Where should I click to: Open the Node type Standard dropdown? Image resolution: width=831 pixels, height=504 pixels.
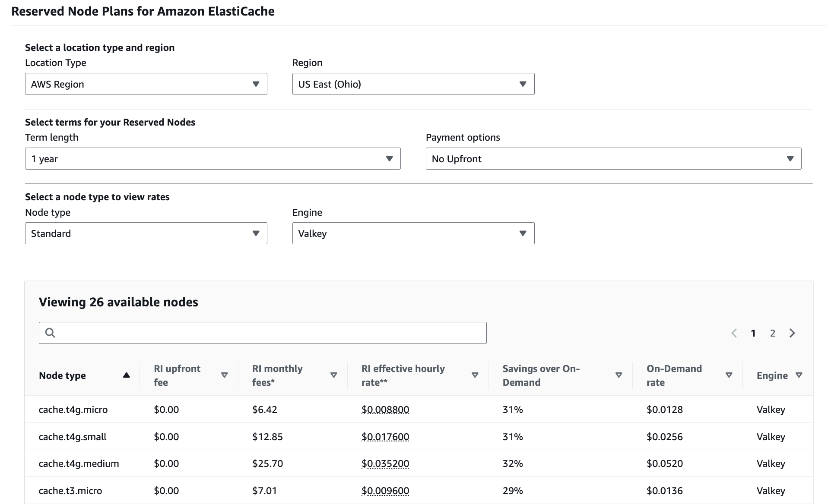tap(146, 233)
